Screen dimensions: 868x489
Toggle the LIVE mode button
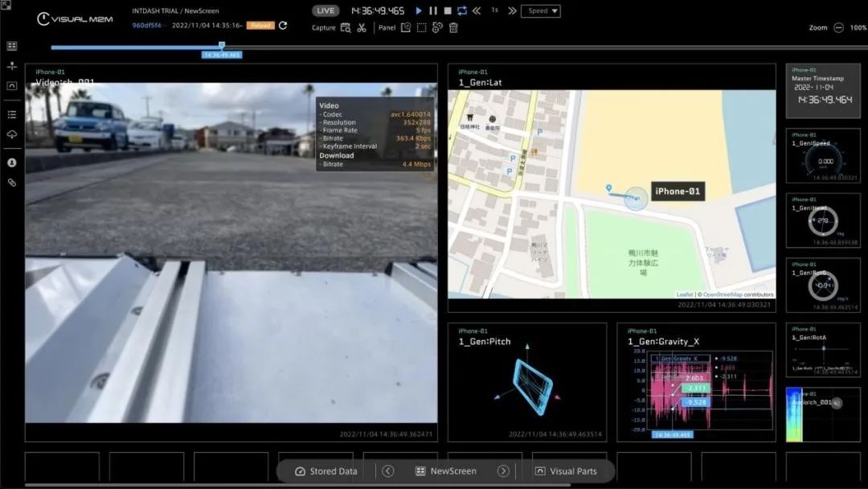[x=325, y=11]
